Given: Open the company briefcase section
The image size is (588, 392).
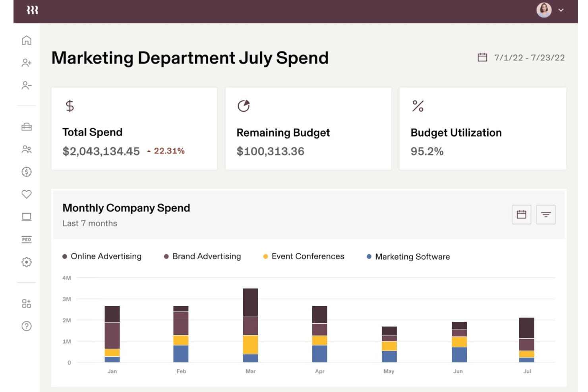Looking at the screenshot, I should (x=26, y=126).
